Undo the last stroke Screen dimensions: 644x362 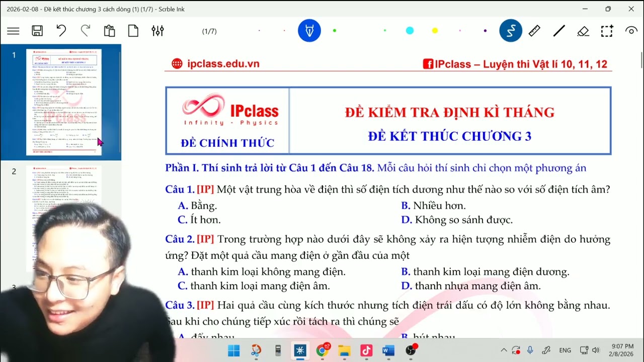pyautogui.click(x=61, y=31)
